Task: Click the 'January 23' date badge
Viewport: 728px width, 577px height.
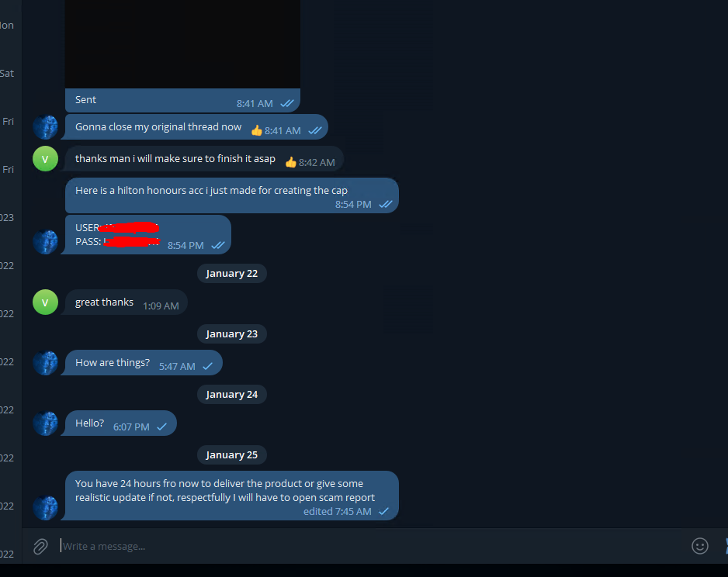Action: coord(232,334)
